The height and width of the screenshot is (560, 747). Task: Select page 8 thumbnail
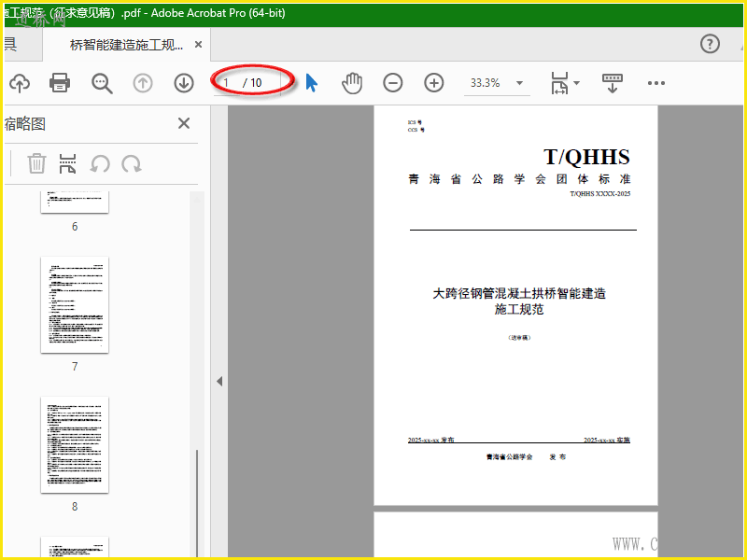[75, 445]
